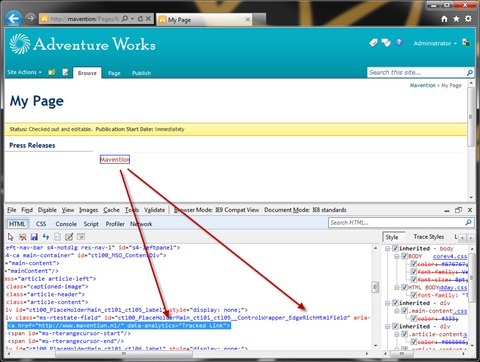Open browser Tools gear icon
The width and height of the screenshot is (480, 362).
(468, 19)
